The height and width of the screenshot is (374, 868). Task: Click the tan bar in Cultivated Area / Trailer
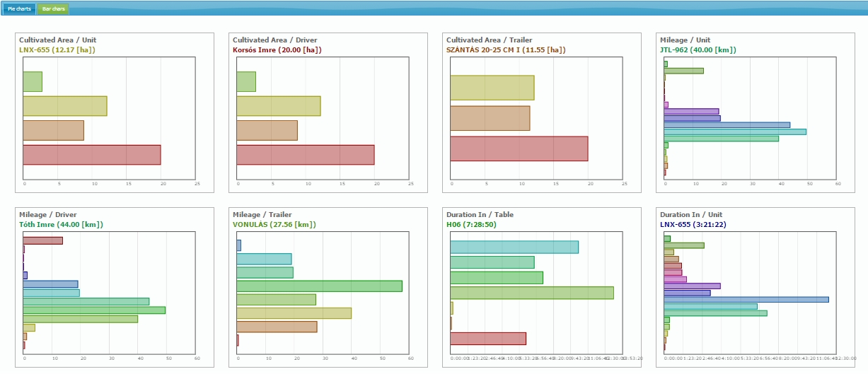pyautogui.click(x=490, y=118)
